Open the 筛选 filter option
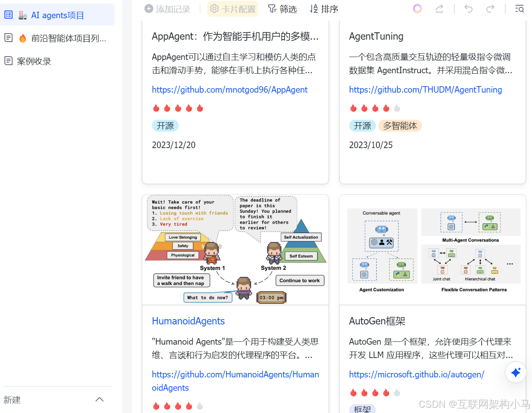Viewport: 532px width, 413px height. [282, 9]
